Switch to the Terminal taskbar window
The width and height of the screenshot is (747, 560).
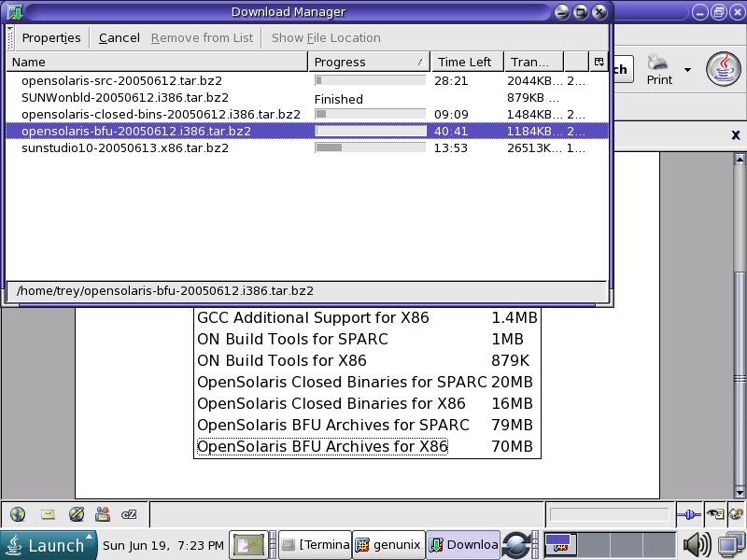[x=316, y=545]
